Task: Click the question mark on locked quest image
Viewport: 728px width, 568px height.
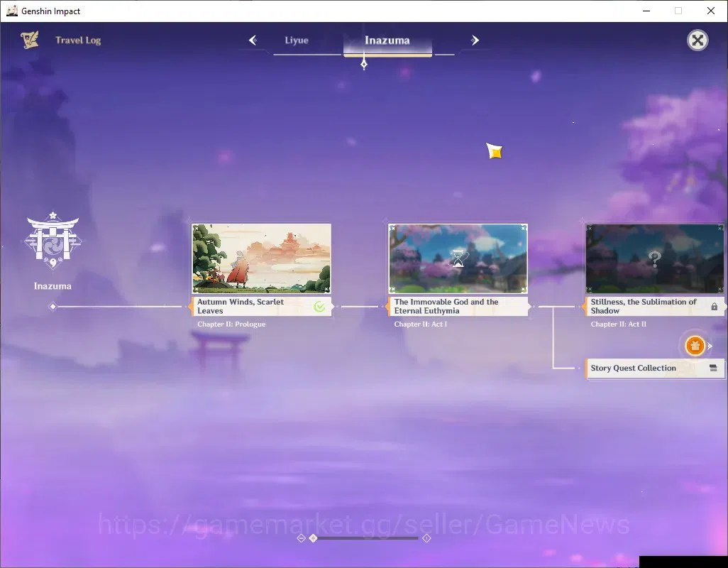Action: pyautogui.click(x=655, y=258)
